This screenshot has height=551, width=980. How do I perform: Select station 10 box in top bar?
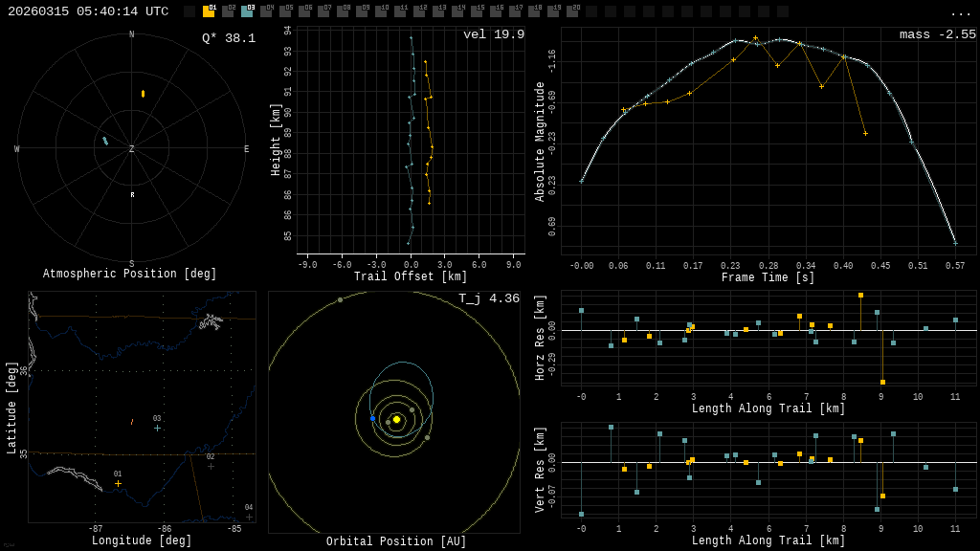coord(381,11)
